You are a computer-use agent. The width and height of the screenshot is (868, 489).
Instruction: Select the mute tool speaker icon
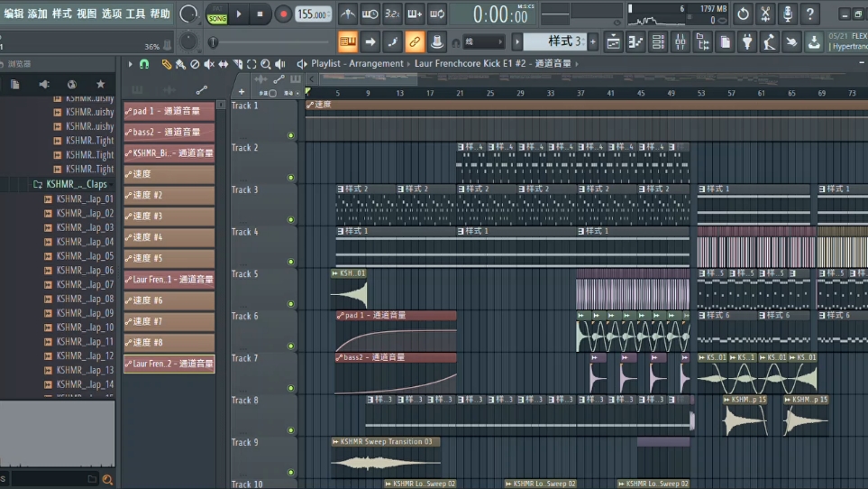tap(209, 64)
